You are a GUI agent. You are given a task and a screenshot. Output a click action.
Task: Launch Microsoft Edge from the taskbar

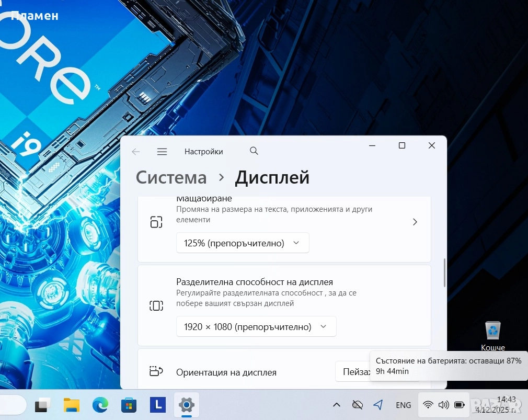click(100, 405)
